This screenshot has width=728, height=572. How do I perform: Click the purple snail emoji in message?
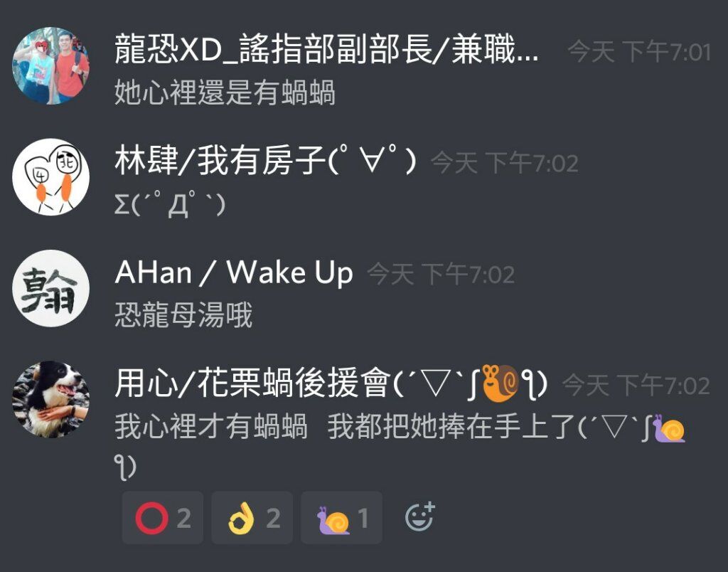pos(668,428)
